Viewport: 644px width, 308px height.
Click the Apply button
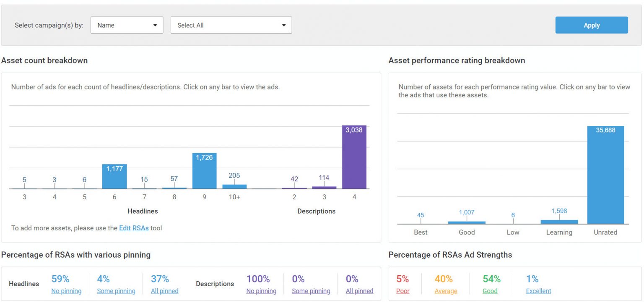(591, 25)
